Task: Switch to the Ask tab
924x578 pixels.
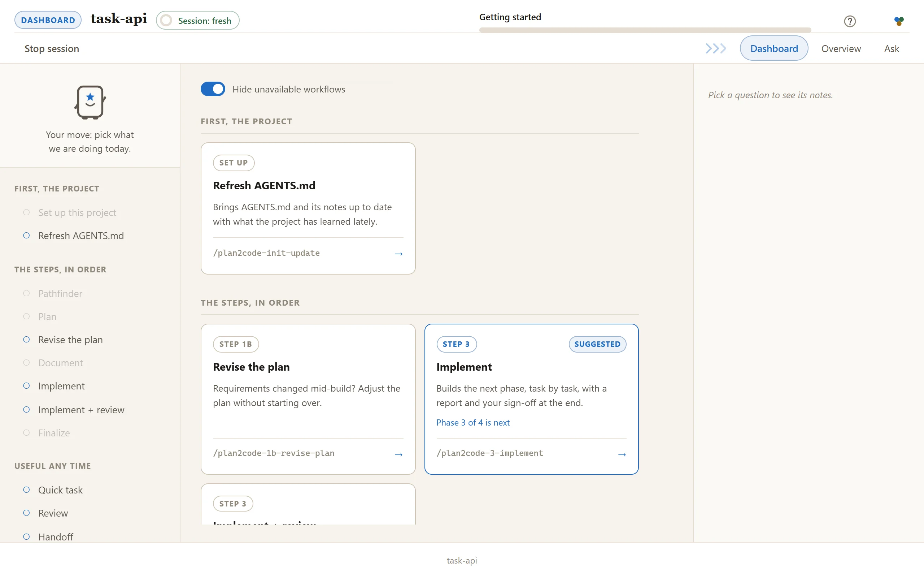Action: (891, 48)
